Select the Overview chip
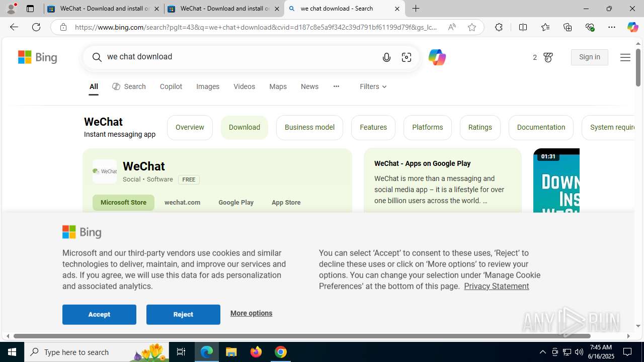Viewport: 644px width, 362px height. pyautogui.click(x=190, y=127)
